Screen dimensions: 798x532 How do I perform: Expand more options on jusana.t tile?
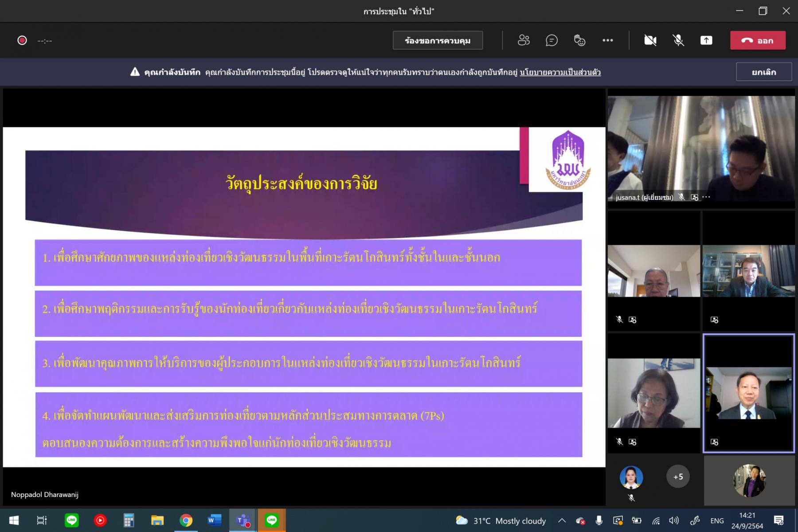coord(706,197)
